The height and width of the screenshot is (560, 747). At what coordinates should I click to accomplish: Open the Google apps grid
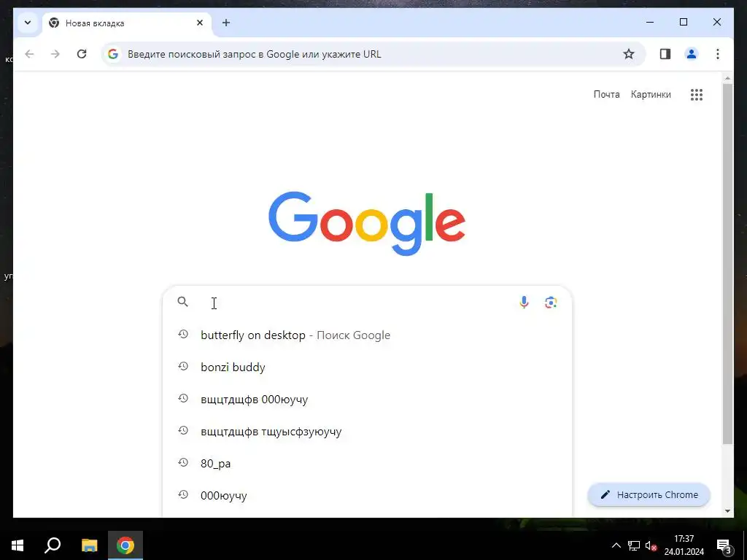pos(697,94)
